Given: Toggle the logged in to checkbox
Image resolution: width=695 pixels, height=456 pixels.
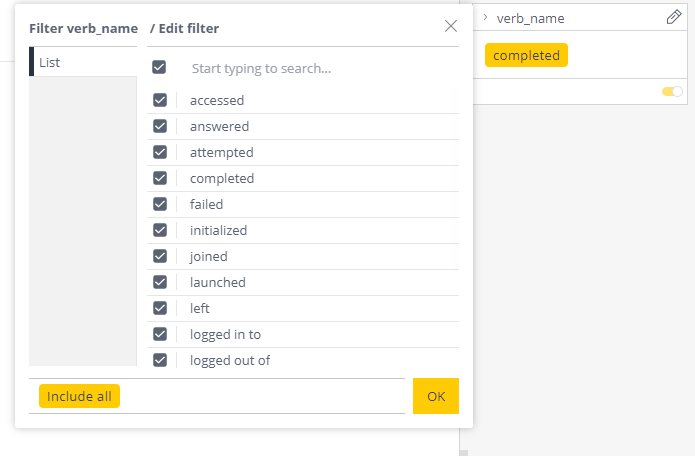Looking at the screenshot, I should click(x=160, y=334).
